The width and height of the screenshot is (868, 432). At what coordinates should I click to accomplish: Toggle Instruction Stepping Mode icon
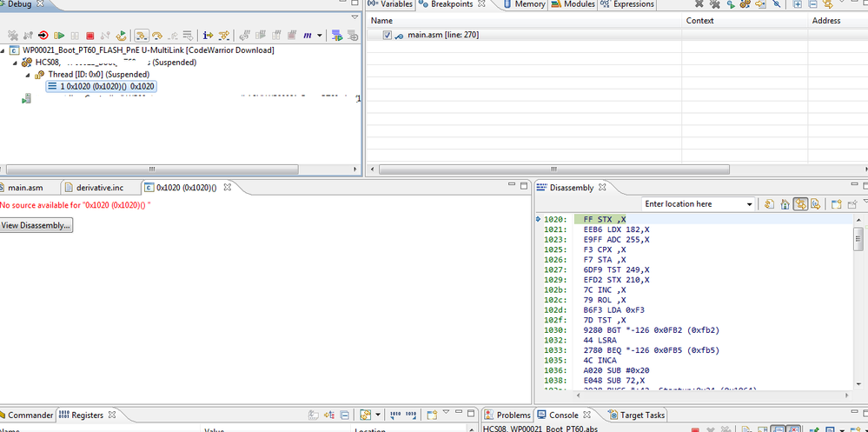[x=208, y=36]
